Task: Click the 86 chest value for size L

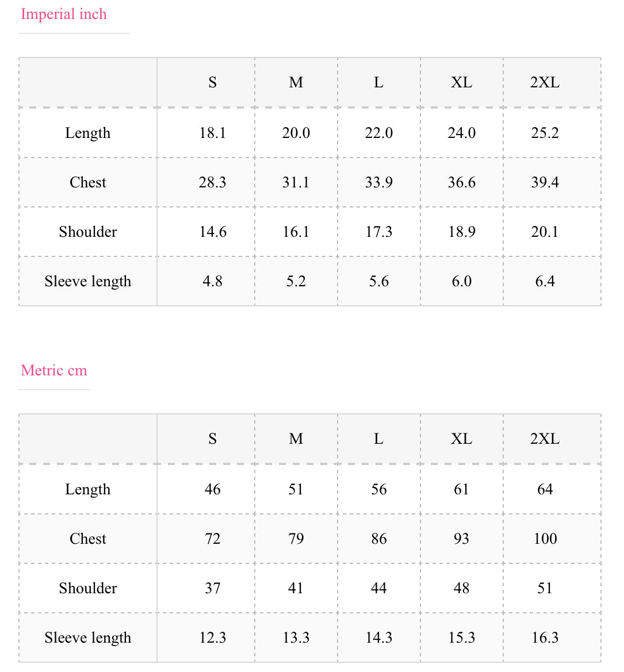Action: [378, 539]
